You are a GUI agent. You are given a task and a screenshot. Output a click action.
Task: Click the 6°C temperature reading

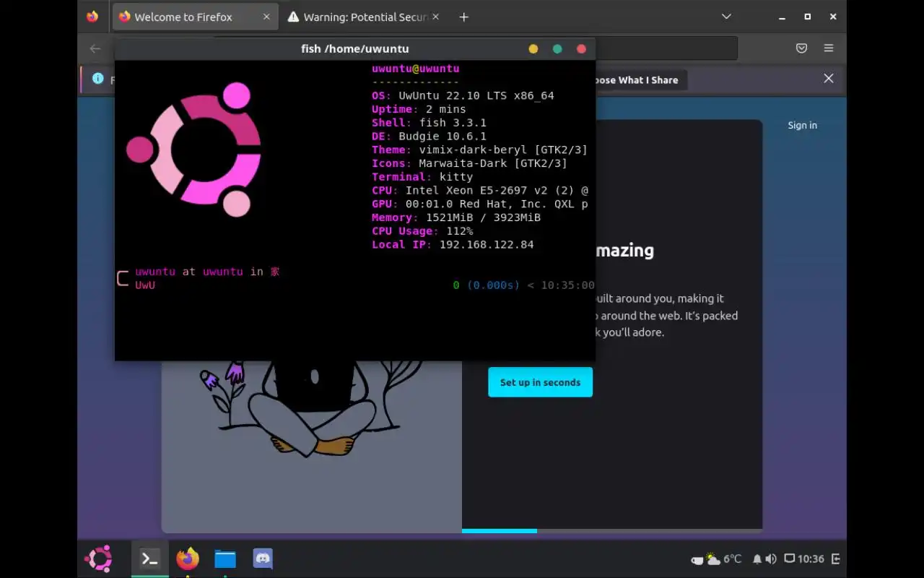coord(733,558)
